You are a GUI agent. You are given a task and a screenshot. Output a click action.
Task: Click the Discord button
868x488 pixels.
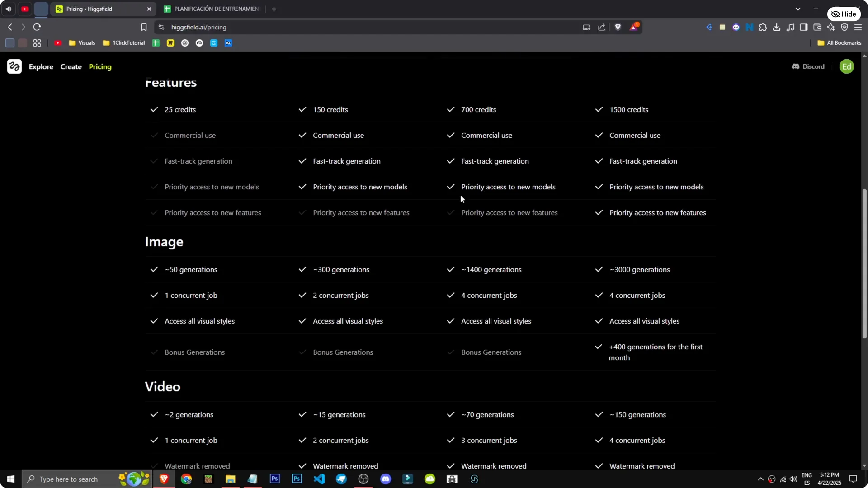point(808,66)
